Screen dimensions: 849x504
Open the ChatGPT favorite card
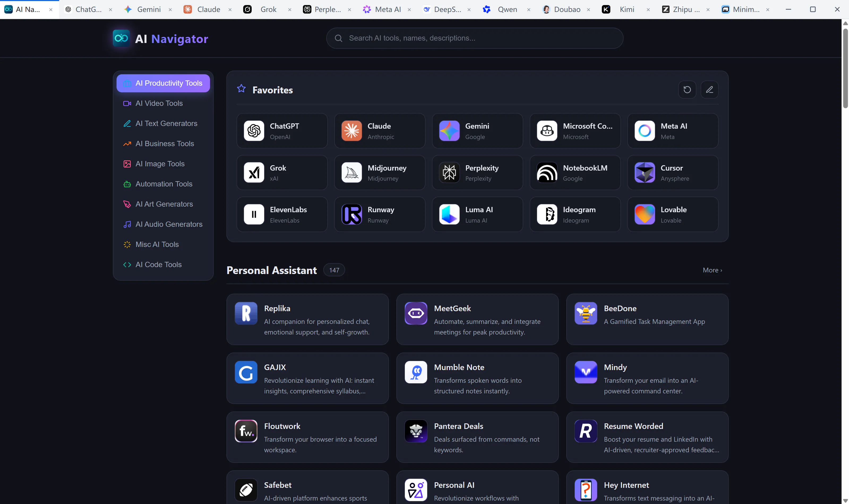(282, 131)
